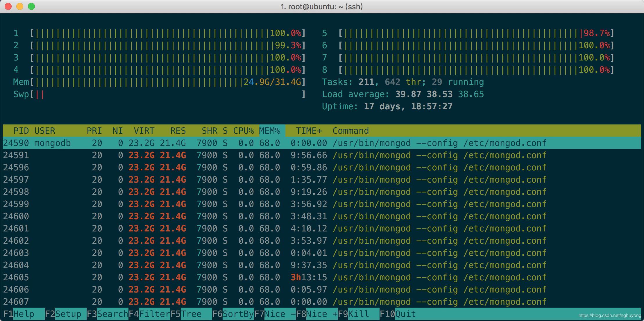This screenshot has width=644, height=321.
Task: Select process row with PID 24605
Action: 322,277
